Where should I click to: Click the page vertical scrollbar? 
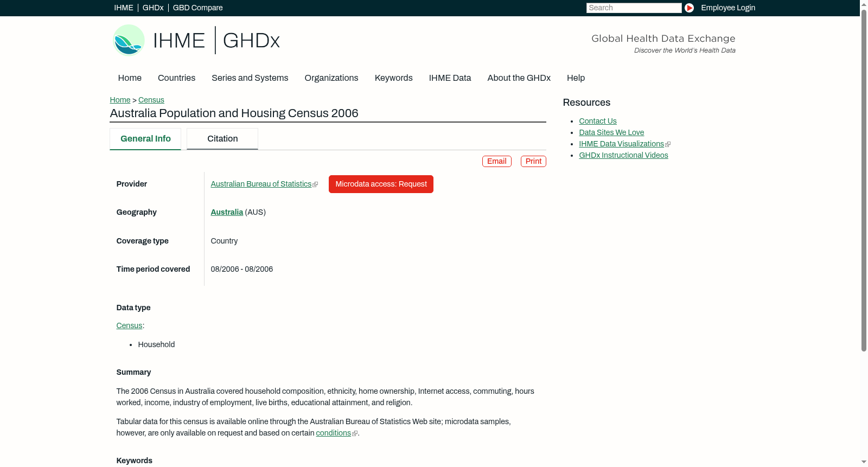(864, 180)
